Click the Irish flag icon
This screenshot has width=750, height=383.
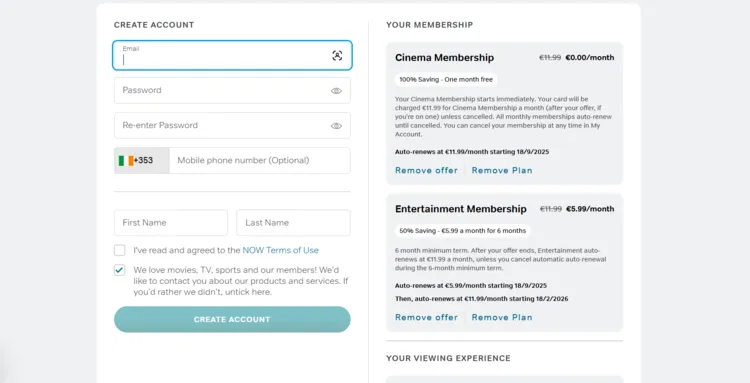click(x=126, y=161)
